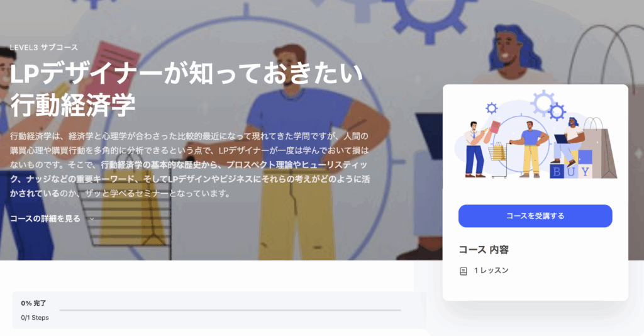The width and height of the screenshot is (644, 336).
Task: Click the course title LPデザイナーが知っておきたい
Action: tap(186, 74)
